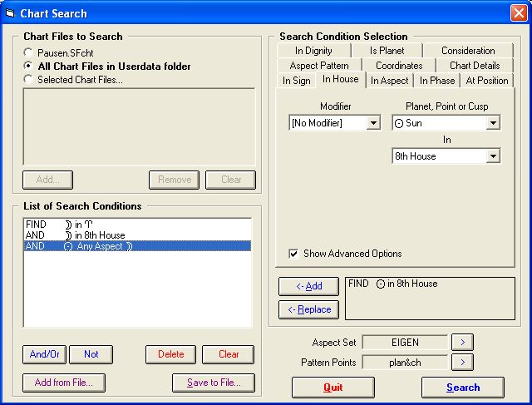Uncheck Show Advanced Options
Screen dimensions: 532x405
pos(293,254)
